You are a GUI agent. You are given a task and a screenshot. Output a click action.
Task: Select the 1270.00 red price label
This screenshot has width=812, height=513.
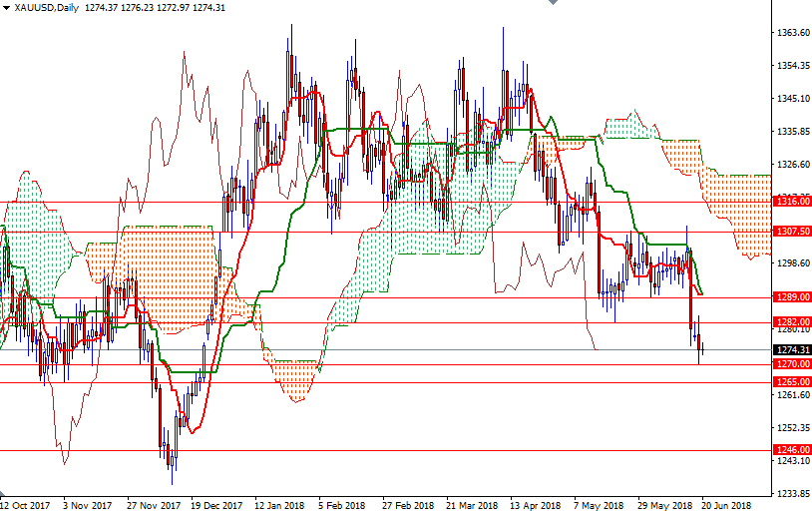pos(790,365)
